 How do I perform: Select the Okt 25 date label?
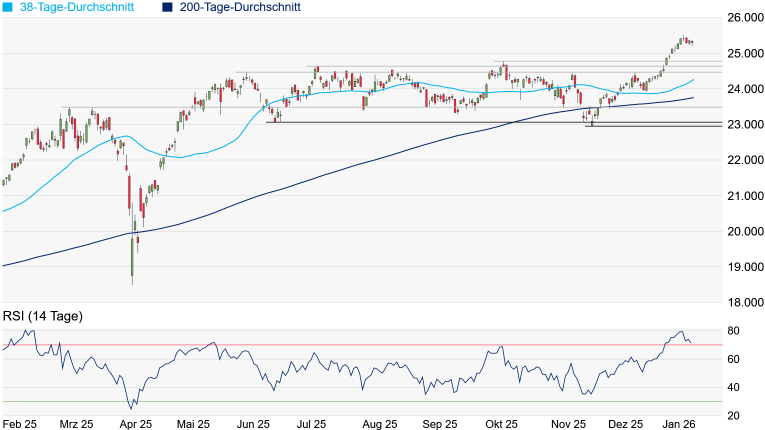click(x=503, y=424)
